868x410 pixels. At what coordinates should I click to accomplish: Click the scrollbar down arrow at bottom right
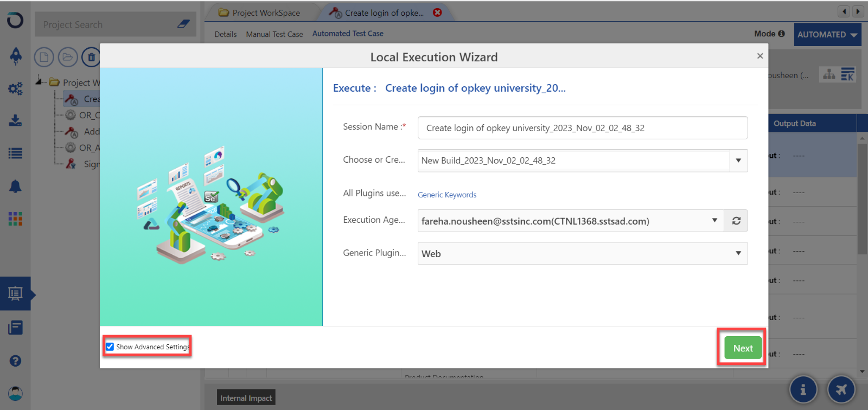(862, 371)
